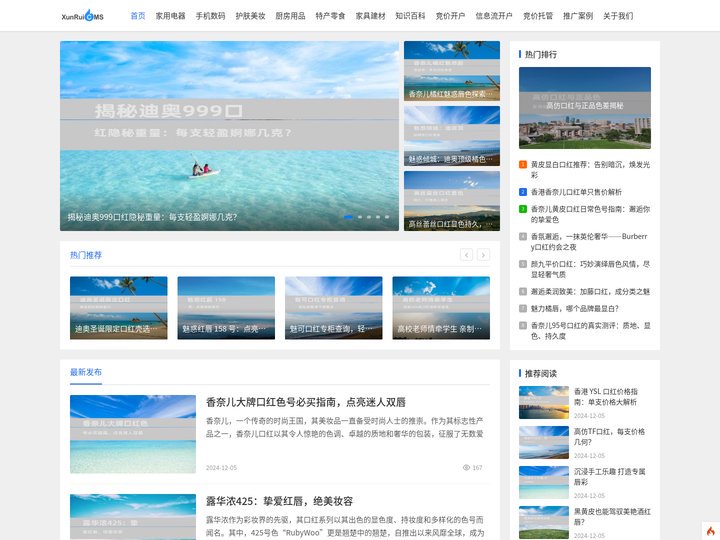The height and width of the screenshot is (540, 720).
Task: Open 高仿TF口红 每支价格几何 link
Action: pos(609,437)
